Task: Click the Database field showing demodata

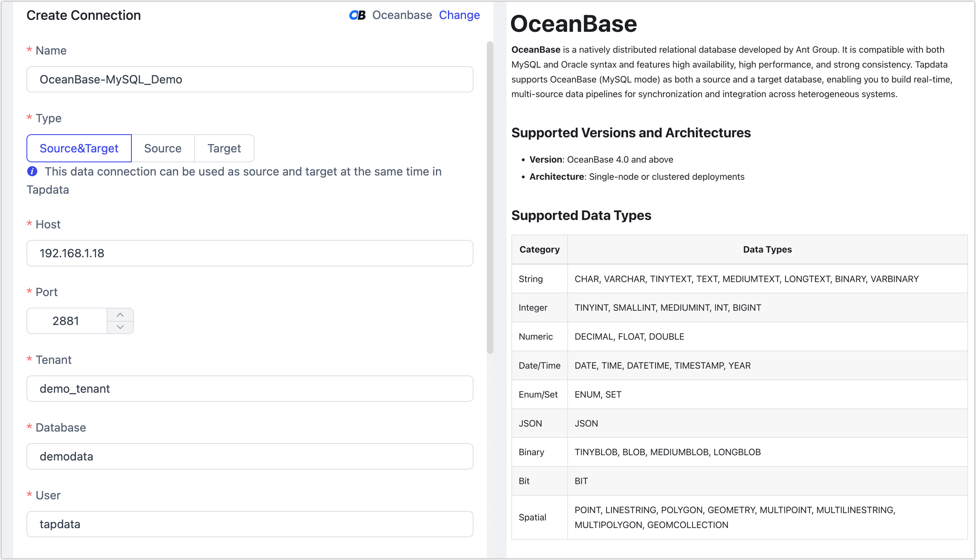Action: click(x=250, y=456)
